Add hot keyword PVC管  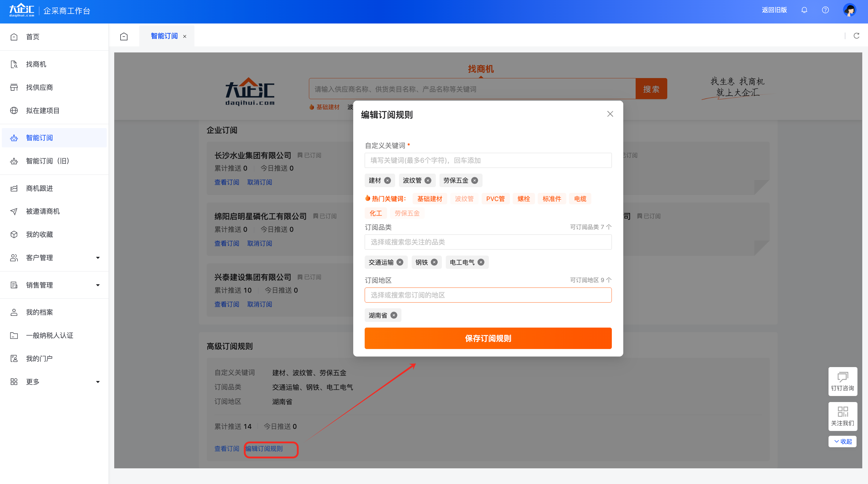495,199
